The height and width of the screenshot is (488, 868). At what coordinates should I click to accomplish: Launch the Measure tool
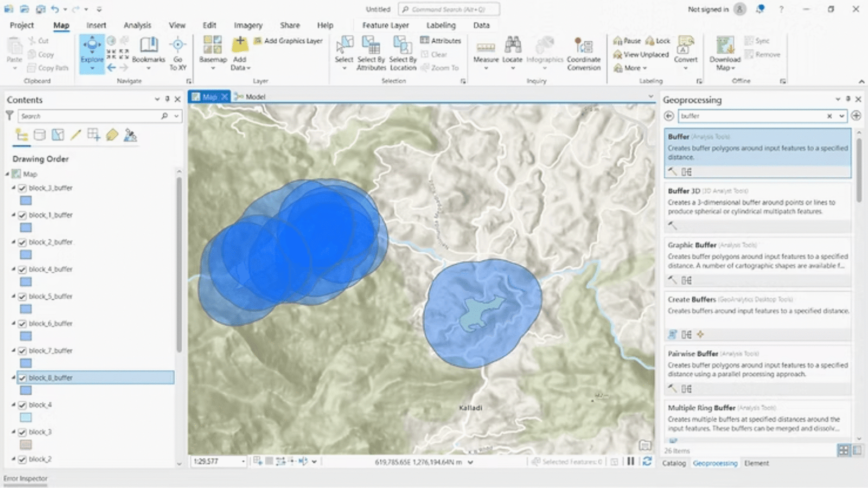coord(486,52)
